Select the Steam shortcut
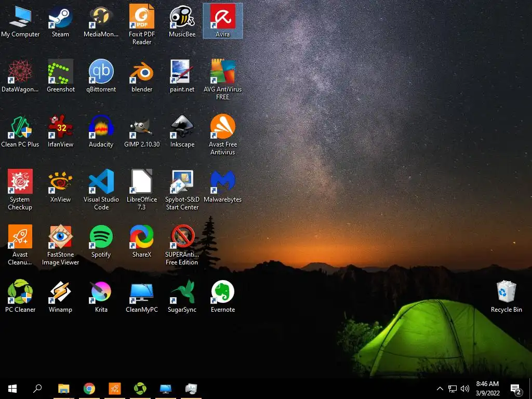Image resolution: width=532 pixels, height=399 pixels. point(60,21)
